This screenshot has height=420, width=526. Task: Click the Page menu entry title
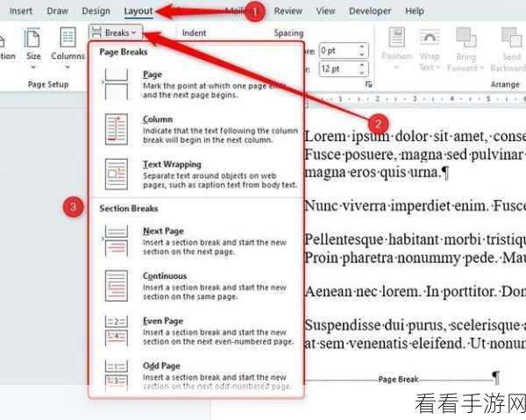pyautogui.click(x=153, y=75)
